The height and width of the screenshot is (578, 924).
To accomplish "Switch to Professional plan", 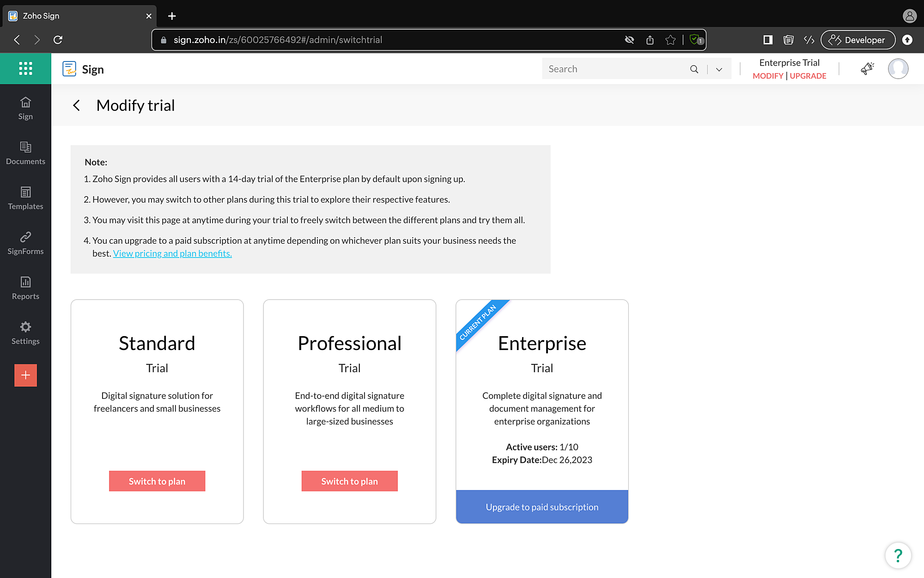I will (x=350, y=481).
